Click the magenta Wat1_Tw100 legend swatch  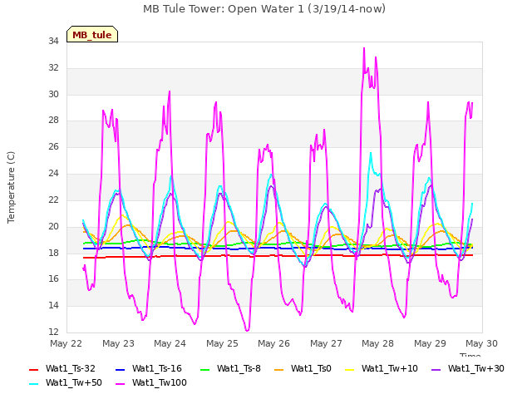coord(120,384)
